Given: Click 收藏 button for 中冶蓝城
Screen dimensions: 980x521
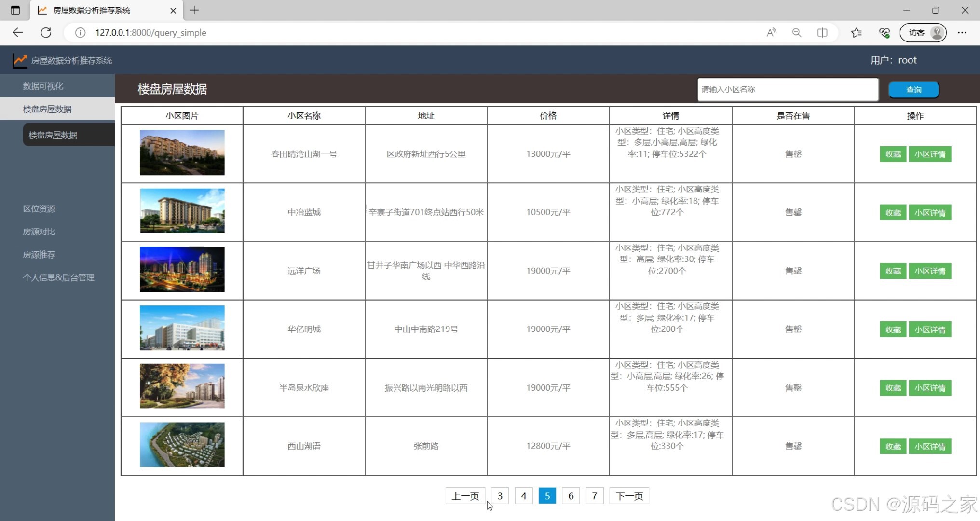Looking at the screenshot, I should pos(893,212).
